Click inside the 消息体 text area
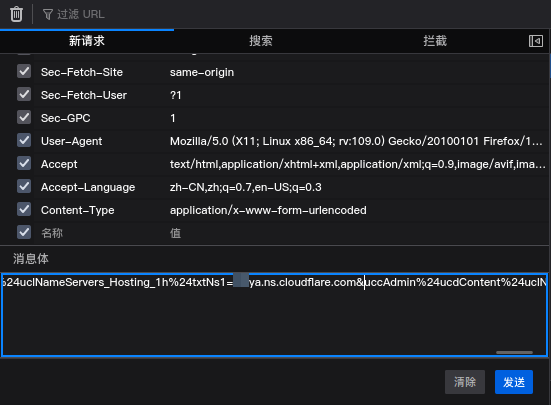The height and width of the screenshot is (405, 551). coord(274,315)
